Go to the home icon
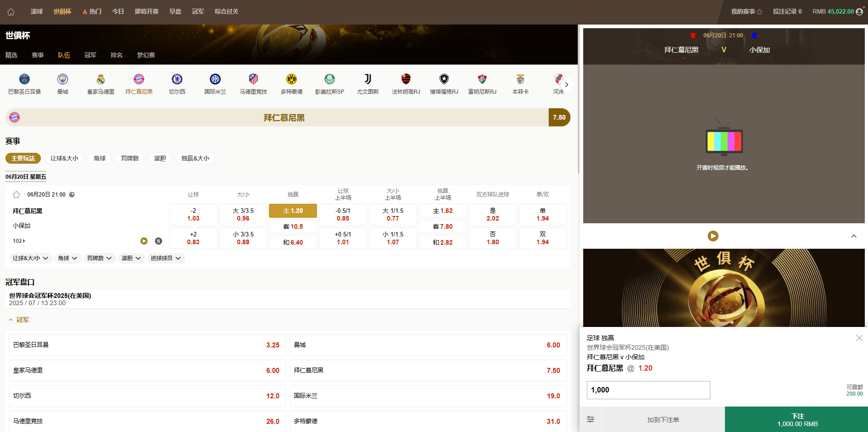 11,12
